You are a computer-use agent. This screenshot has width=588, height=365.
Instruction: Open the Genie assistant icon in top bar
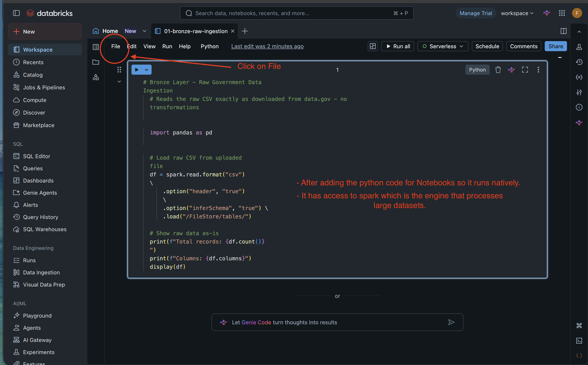point(547,13)
